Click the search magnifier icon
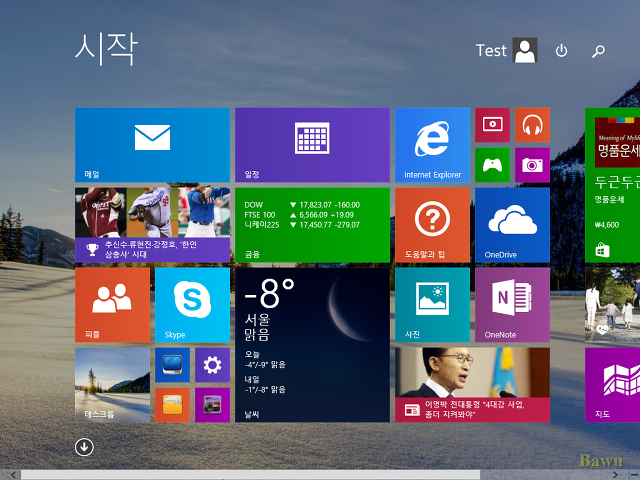 [598, 51]
